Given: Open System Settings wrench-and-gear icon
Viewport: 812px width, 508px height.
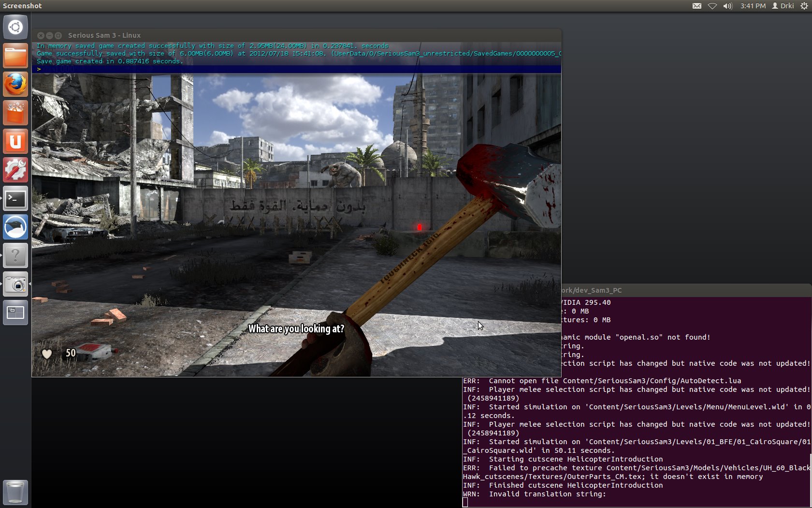Looking at the screenshot, I should [x=15, y=170].
